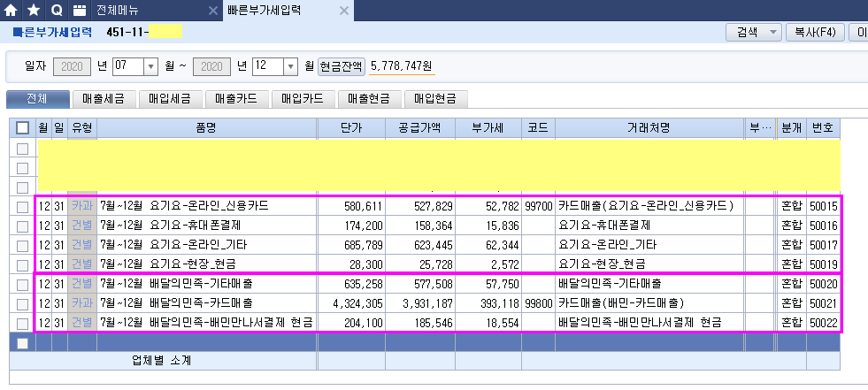868x390 pixels.
Task: Switch to the 매입카드 tab
Action: tap(303, 99)
